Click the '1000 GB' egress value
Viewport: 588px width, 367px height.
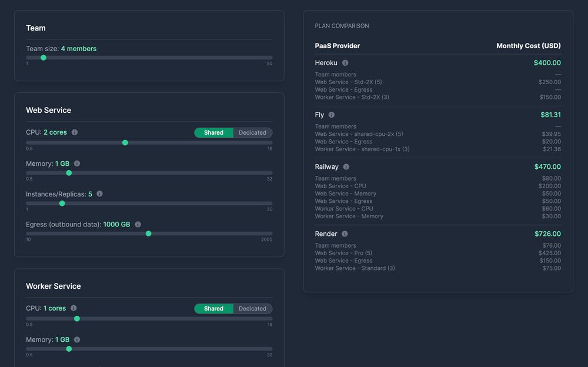point(116,225)
